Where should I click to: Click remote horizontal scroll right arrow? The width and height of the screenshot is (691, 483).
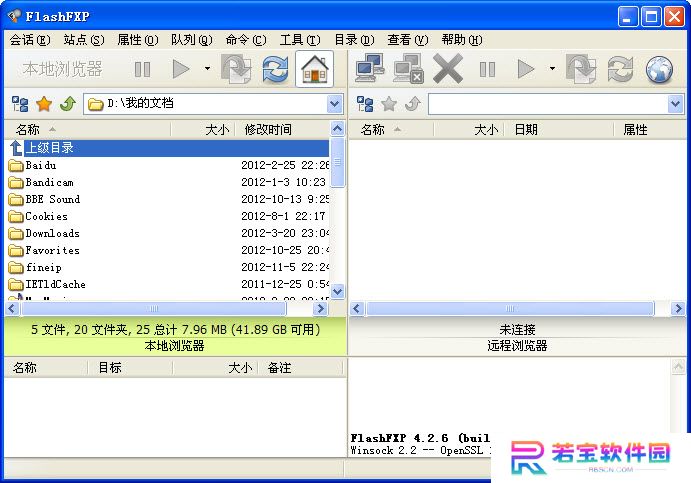678,308
